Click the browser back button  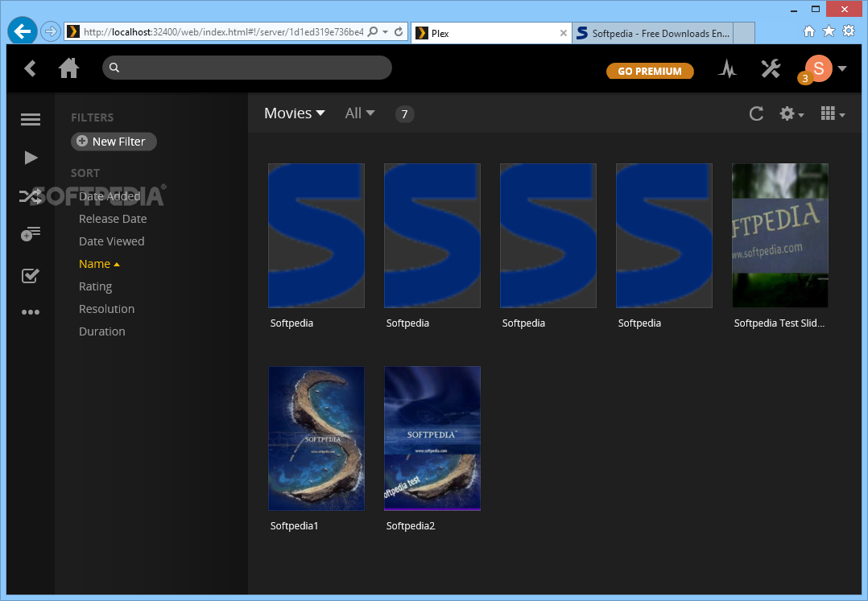coord(23,31)
